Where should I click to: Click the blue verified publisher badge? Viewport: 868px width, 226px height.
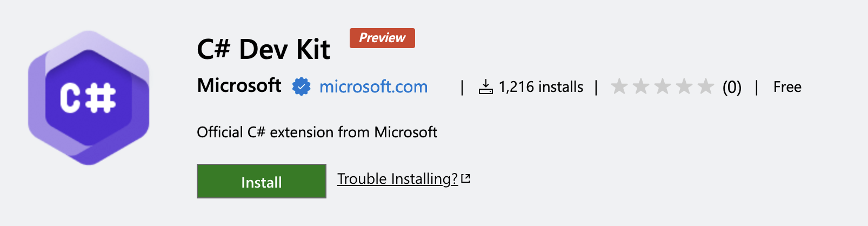[x=302, y=87]
